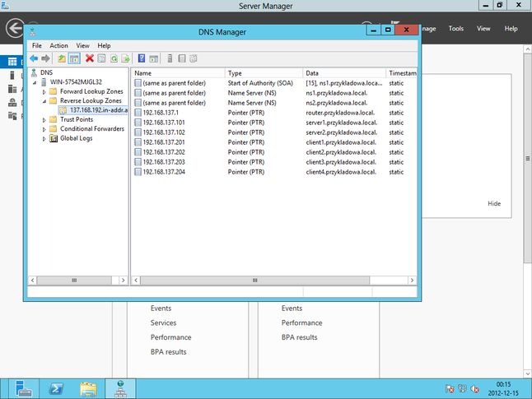Open the Properties toolbar icon

pos(101,58)
